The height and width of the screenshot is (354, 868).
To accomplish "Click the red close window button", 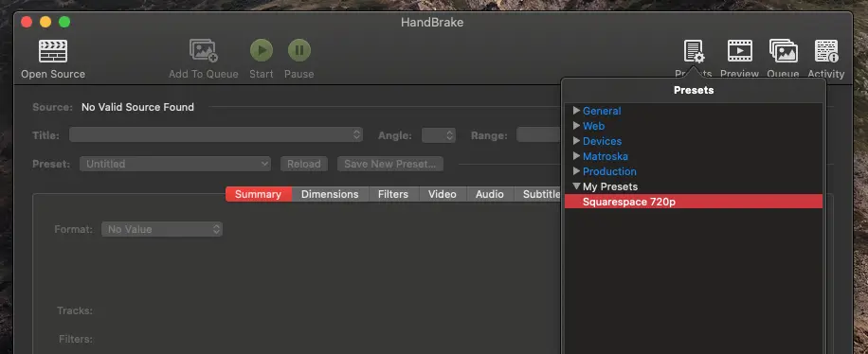I will click(26, 22).
